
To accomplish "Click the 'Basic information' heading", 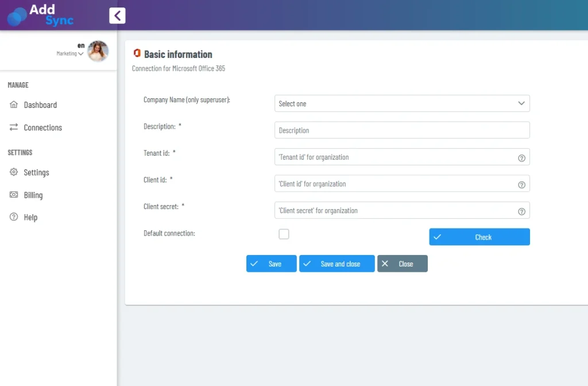I will (x=178, y=55).
